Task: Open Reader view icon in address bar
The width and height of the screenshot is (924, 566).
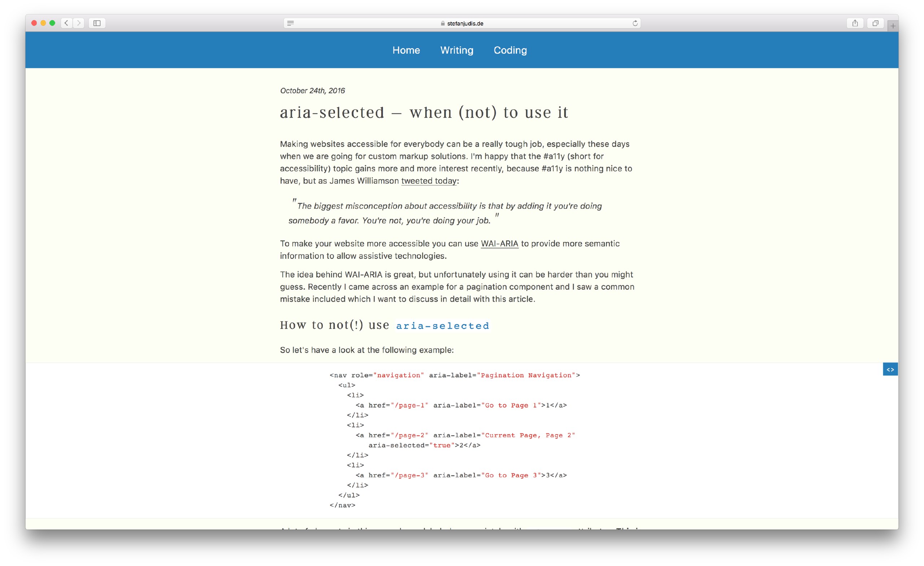Action: [x=290, y=23]
